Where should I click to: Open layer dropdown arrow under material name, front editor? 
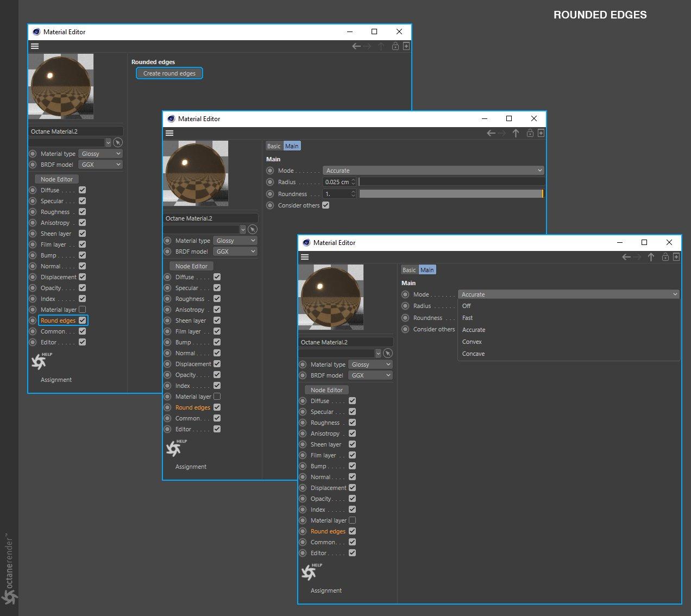coord(379,353)
